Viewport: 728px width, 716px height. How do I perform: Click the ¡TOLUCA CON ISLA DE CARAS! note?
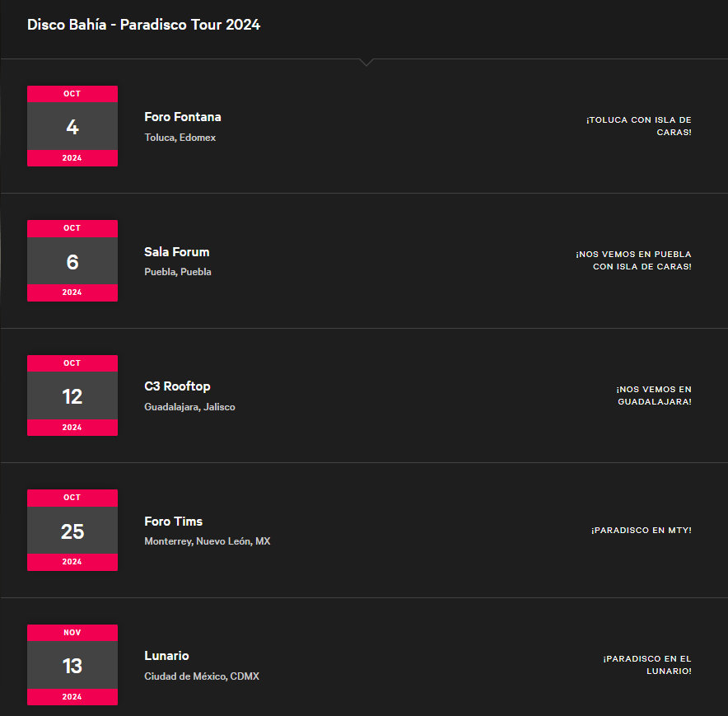tap(639, 126)
